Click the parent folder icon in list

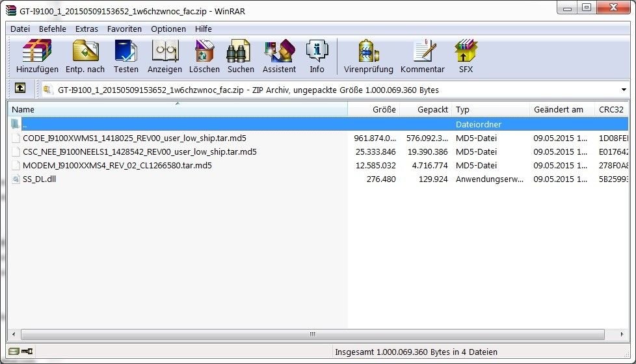coord(16,124)
